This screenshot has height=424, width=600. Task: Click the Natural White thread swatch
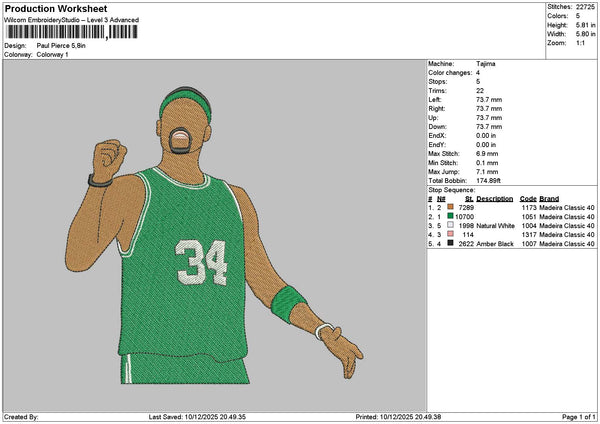coord(450,225)
